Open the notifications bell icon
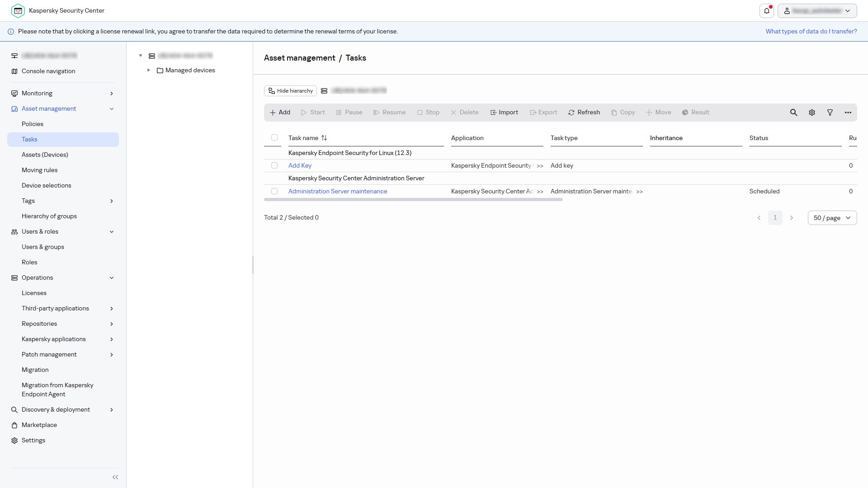 coord(767,11)
